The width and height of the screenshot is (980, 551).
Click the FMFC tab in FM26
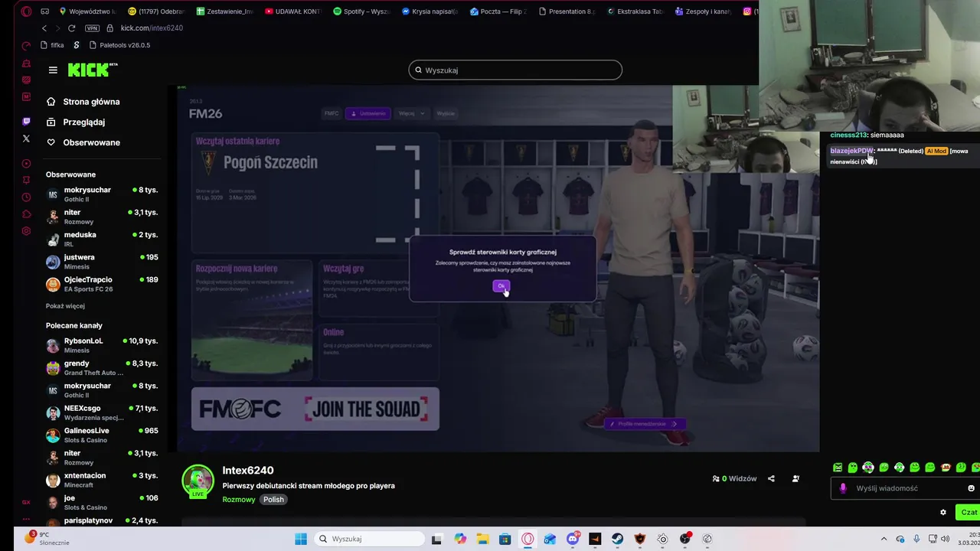point(332,113)
